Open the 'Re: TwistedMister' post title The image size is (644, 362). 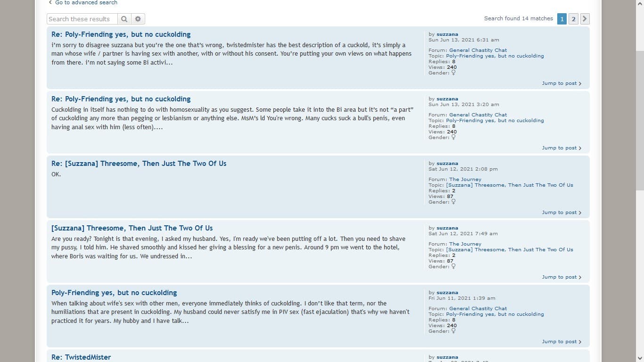click(x=81, y=357)
